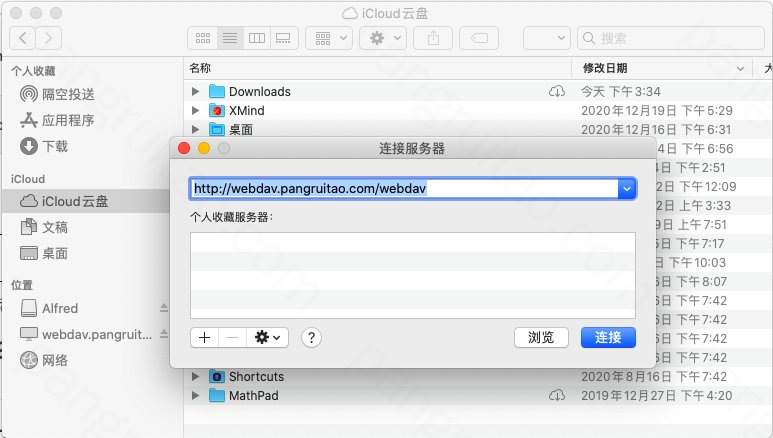Select iCloud云盘 in sidebar

[x=86, y=201]
